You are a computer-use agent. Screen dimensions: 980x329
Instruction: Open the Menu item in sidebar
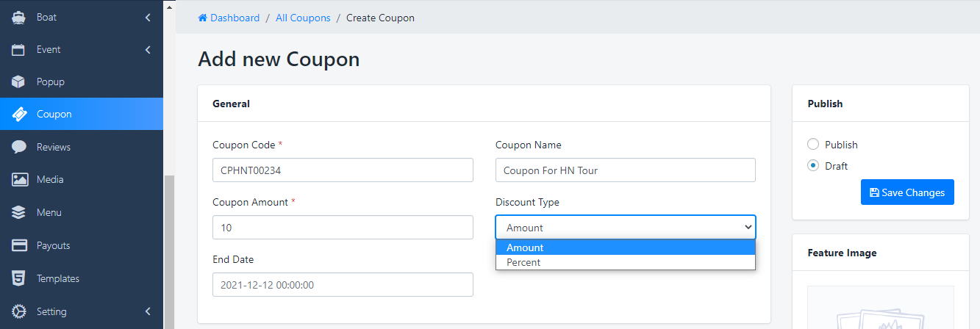point(49,213)
